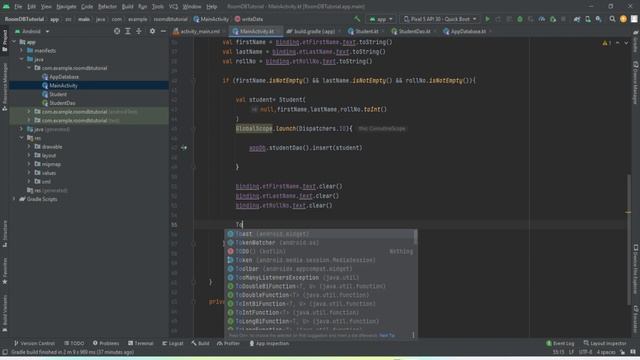Select Toast suggestion in completion popup
640x360 pixels.
(321, 234)
